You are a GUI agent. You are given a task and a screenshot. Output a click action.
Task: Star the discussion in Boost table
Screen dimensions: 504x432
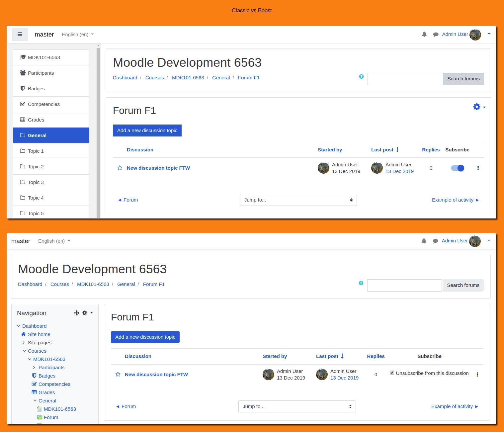point(120,168)
